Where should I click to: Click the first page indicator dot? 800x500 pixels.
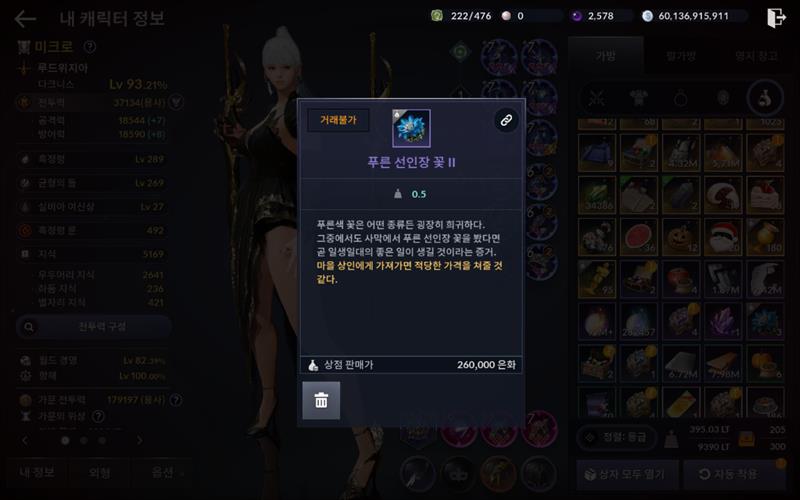[x=65, y=440]
